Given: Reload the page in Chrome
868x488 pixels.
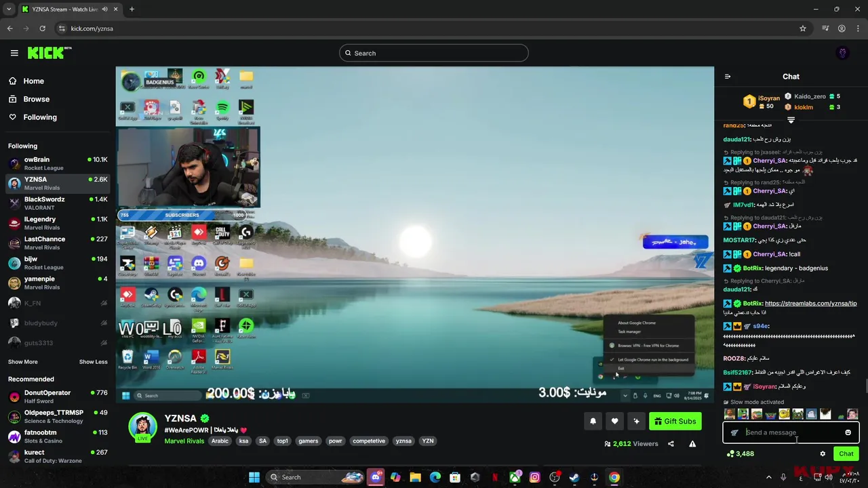Looking at the screenshot, I should tap(42, 28).
